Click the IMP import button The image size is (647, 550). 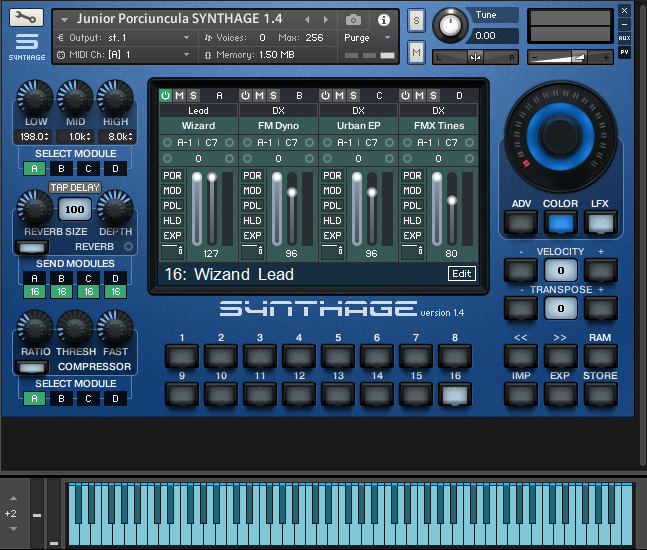[x=521, y=394]
